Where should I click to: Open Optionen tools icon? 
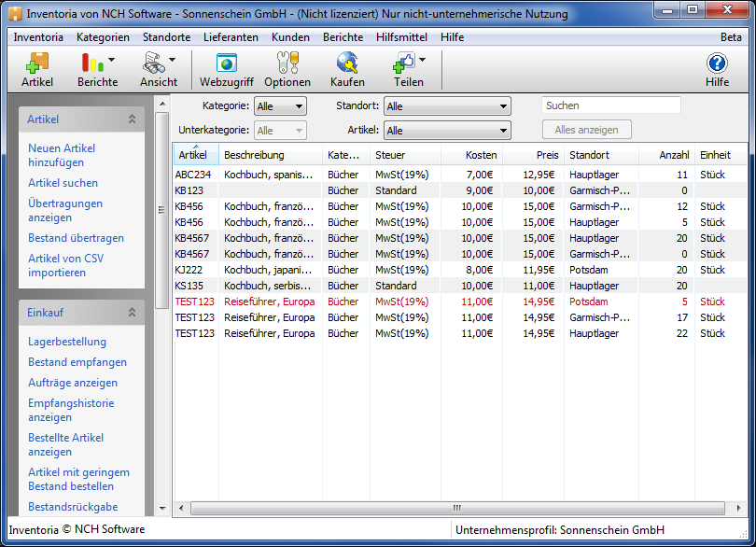pyautogui.click(x=287, y=63)
